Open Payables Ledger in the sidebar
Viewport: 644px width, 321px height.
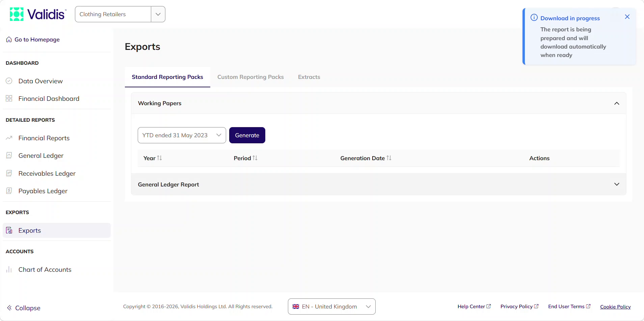(57, 191)
